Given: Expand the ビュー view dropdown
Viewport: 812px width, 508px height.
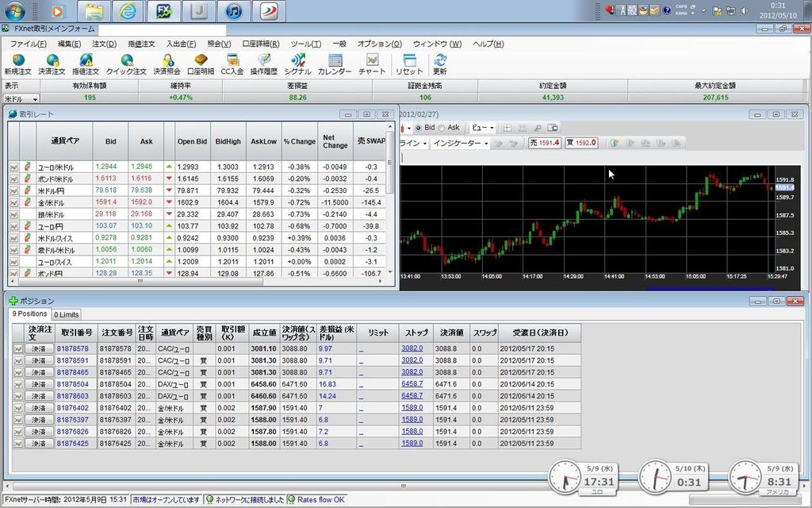Looking at the screenshot, I should pos(483,128).
